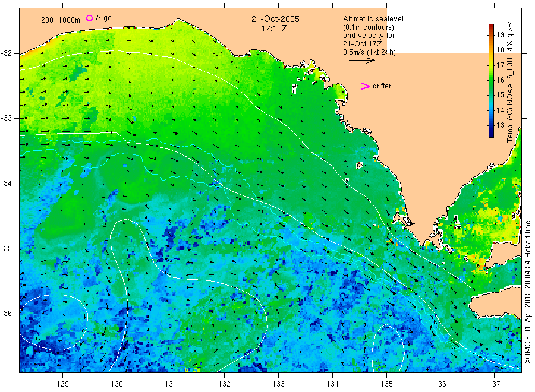Viewport: 535px width, 392px height.
Task: Click the longitude label 131
Action: click(x=171, y=384)
